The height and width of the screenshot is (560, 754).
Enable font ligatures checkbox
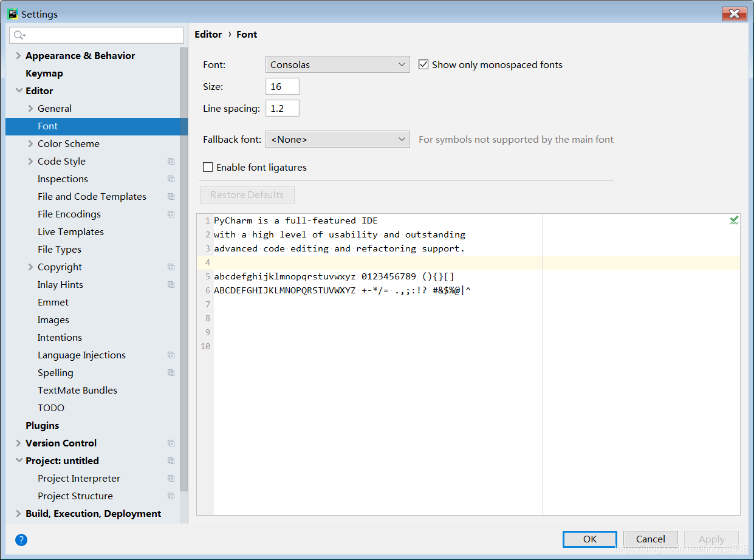tap(208, 167)
